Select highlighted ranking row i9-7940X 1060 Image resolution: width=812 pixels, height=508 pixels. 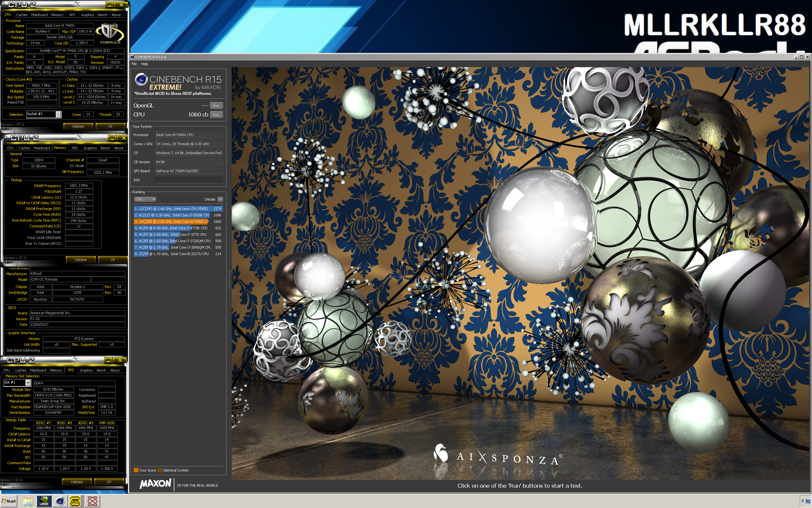coord(178,222)
